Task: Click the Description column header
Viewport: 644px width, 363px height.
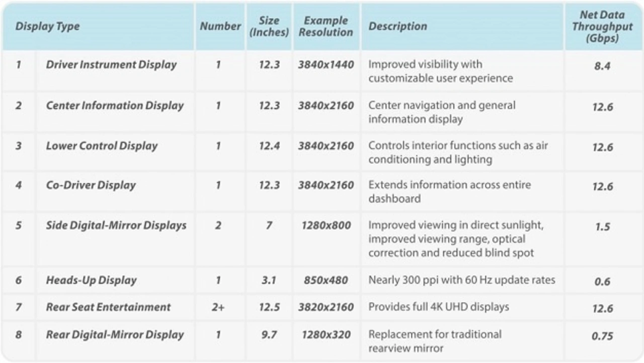Action: (397, 27)
